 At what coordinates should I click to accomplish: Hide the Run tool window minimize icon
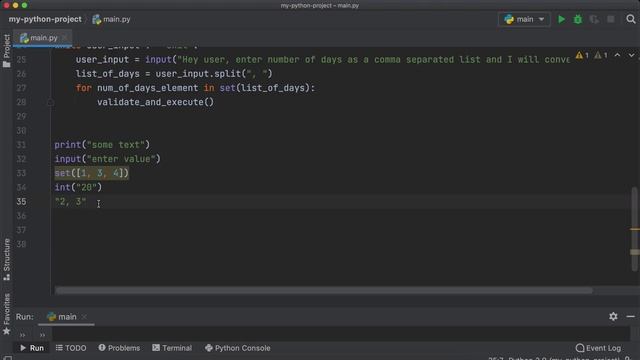pyautogui.click(x=631, y=316)
